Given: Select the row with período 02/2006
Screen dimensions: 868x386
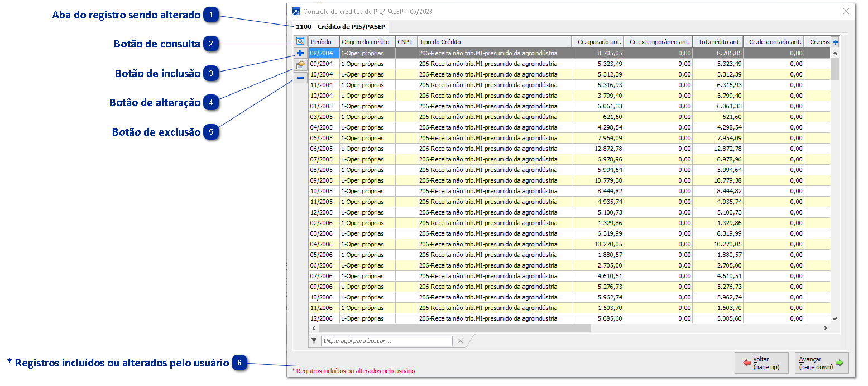Looking at the screenshot, I should tap(569, 223).
